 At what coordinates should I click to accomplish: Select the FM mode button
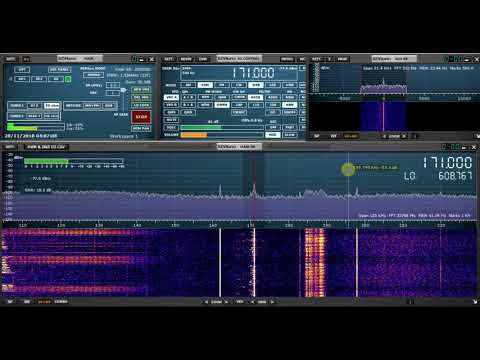222,85
